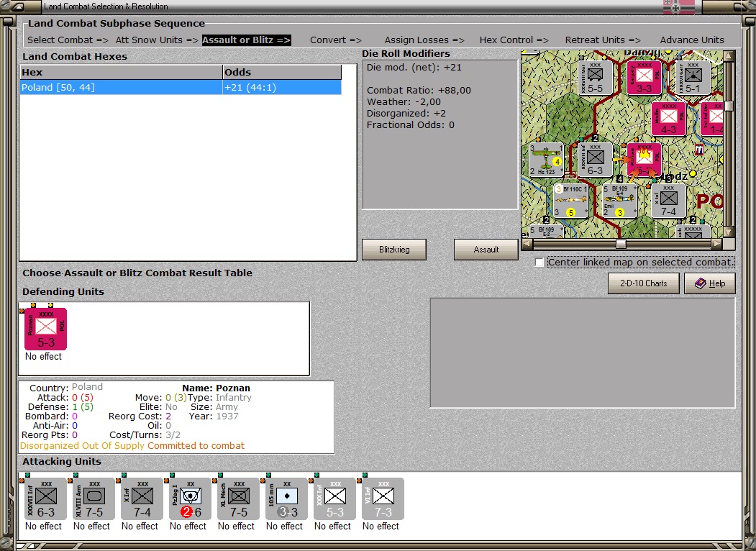Click map vertical scrollbar down arrow
The width and height of the screenshot is (756, 551).
[729, 232]
